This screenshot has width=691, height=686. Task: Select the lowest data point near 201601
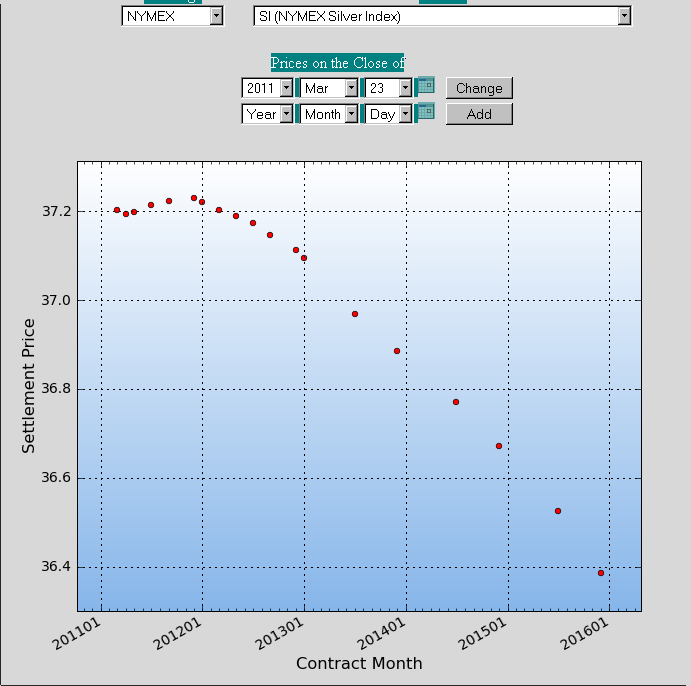tap(601, 573)
